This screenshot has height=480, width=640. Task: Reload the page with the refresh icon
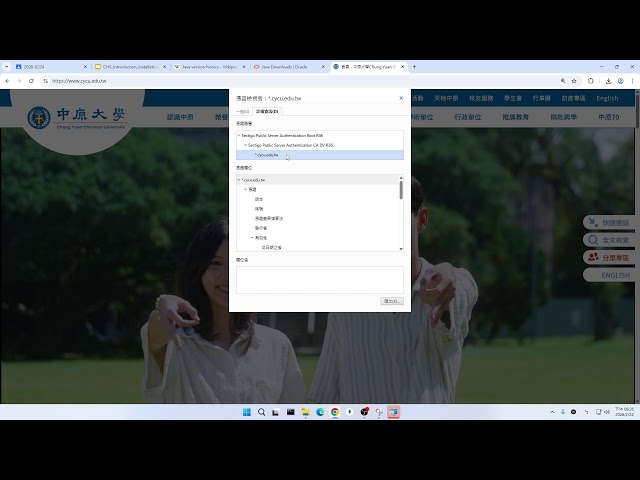tap(33, 81)
